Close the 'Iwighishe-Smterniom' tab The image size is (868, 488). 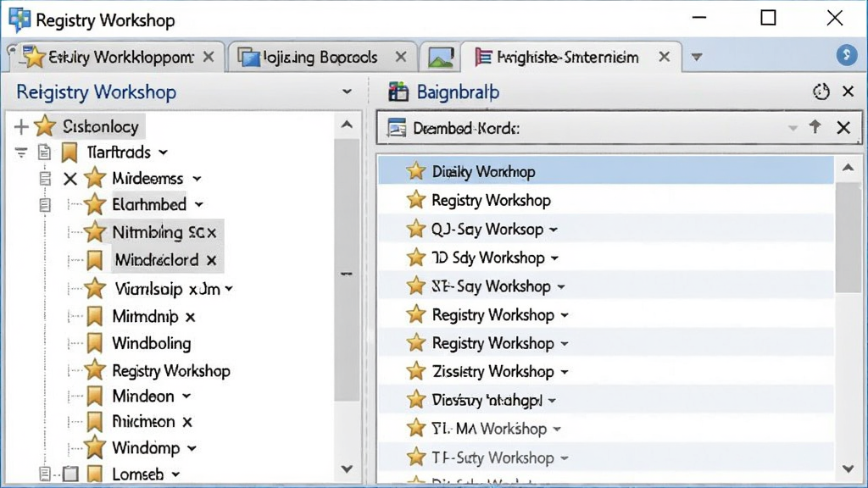[x=665, y=57]
